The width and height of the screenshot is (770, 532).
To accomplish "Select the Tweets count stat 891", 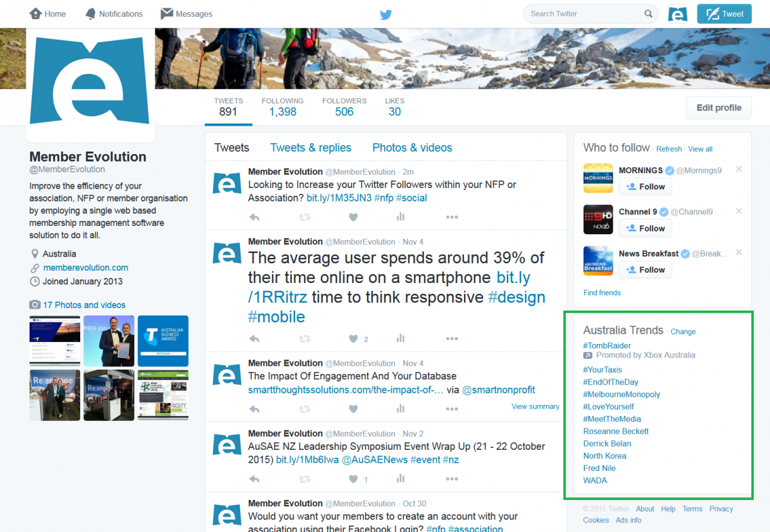I will pyautogui.click(x=228, y=107).
